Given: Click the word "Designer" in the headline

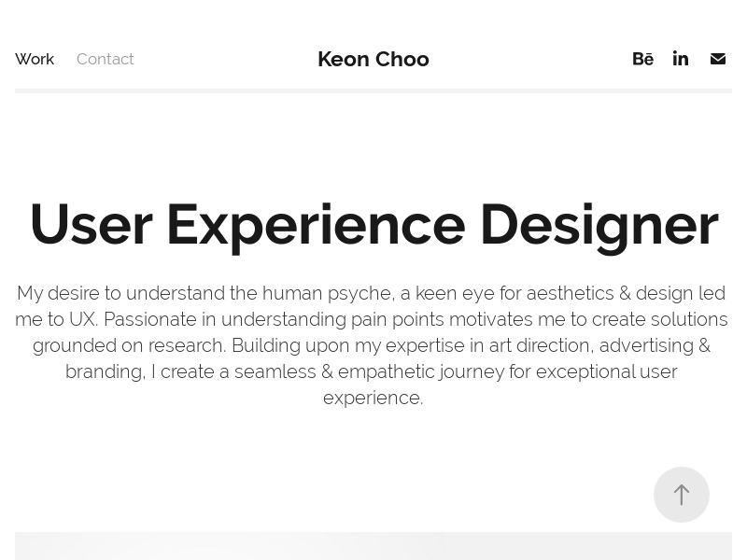Looking at the screenshot, I should pos(599,226).
